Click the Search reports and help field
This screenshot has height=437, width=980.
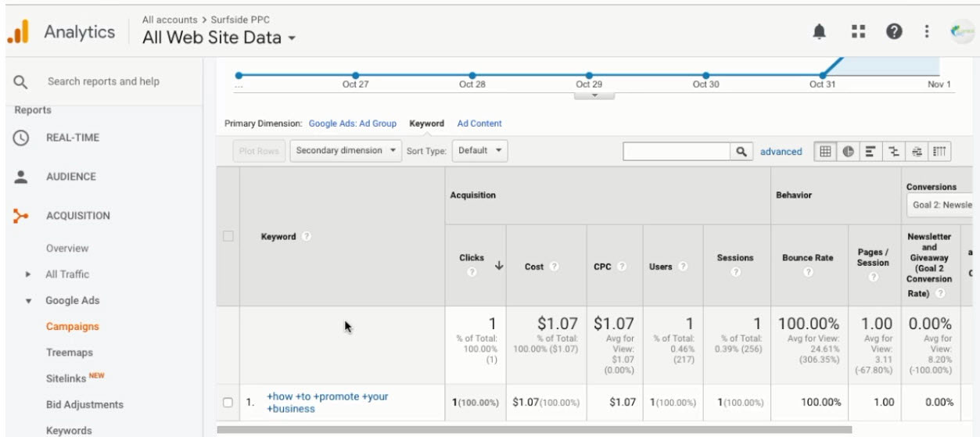(104, 81)
